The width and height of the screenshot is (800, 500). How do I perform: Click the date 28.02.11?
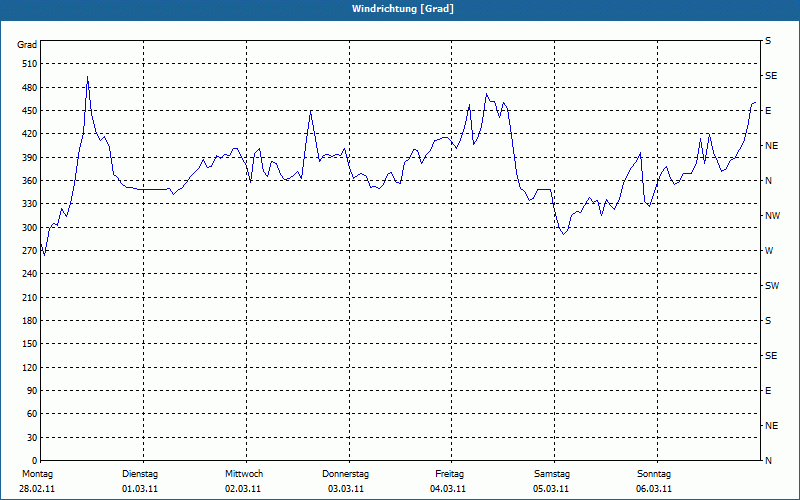(37, 489)
